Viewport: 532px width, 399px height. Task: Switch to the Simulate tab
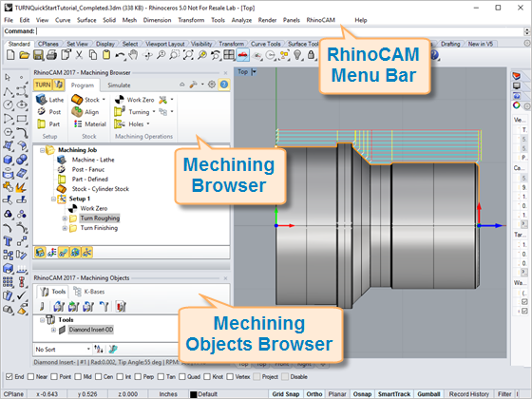pos(119,85)
